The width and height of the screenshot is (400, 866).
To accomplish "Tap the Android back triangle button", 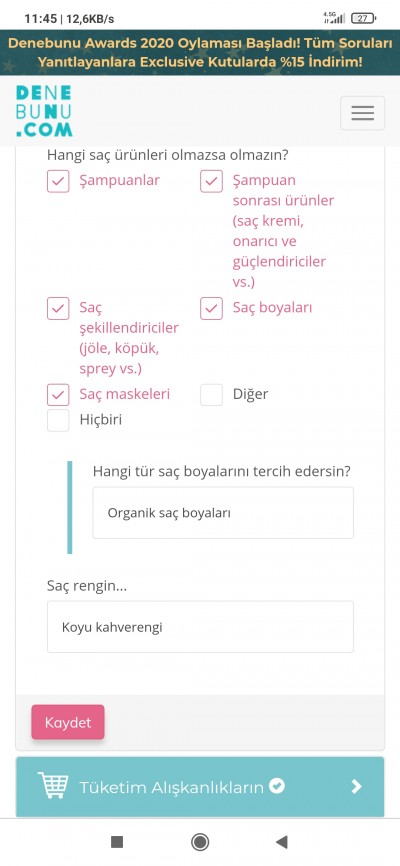I will pyautogui.click(x=282, y=842).
